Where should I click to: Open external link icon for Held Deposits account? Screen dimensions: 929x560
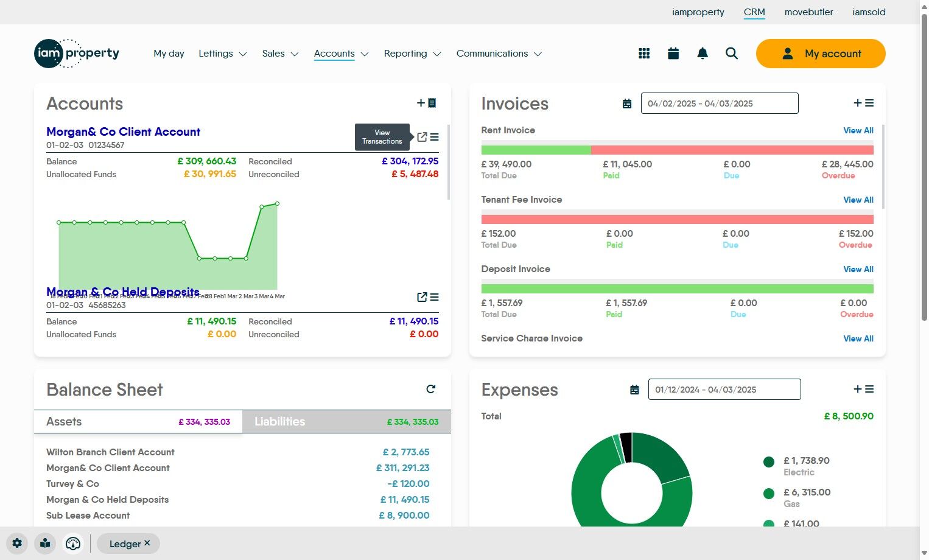point(422,297)
